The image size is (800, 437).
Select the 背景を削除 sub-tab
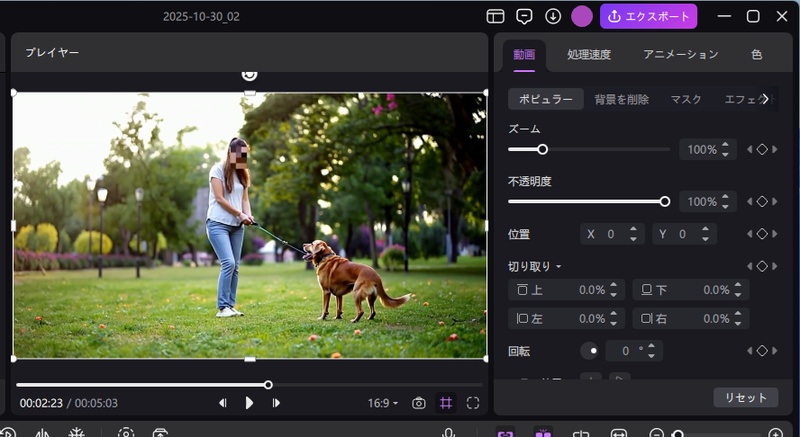pos(621,99)
